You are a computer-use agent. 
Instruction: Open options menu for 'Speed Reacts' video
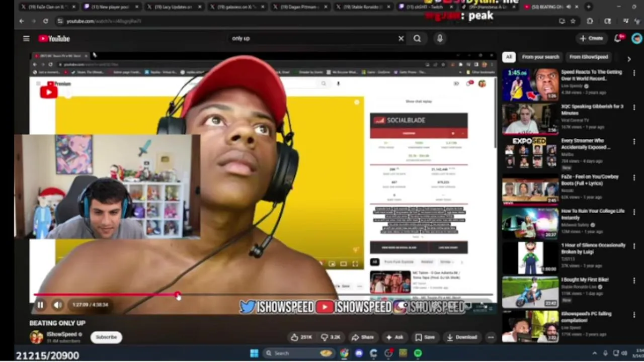point(634,73)
